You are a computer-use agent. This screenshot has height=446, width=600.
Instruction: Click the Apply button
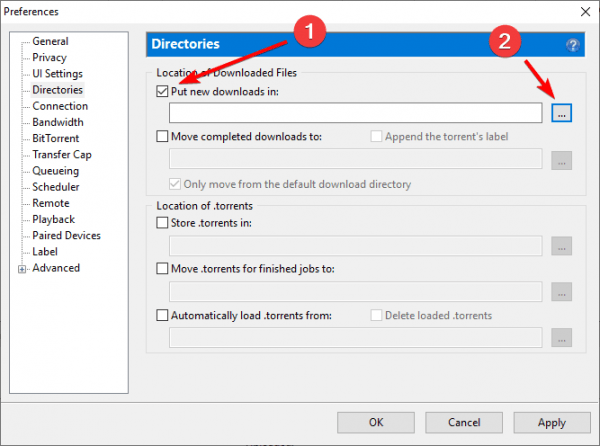pos(551,422)
